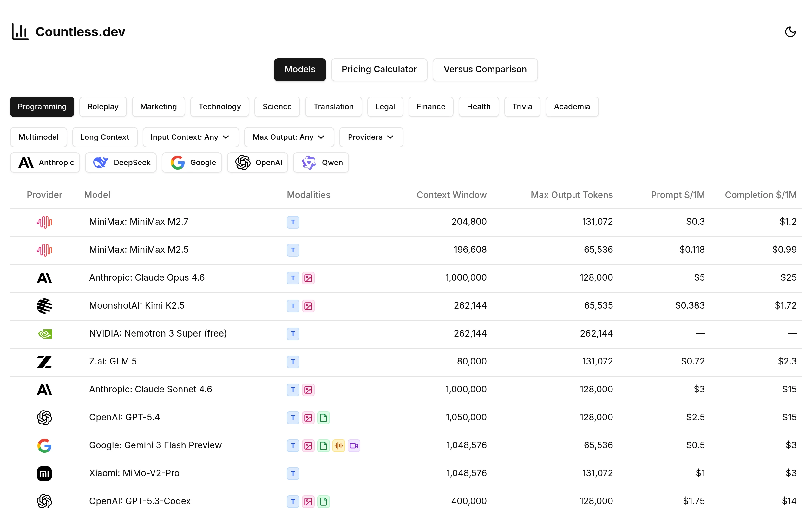This screenshot has height=508, width=812.
Task: Sort by Completion $/1M column header
Action: tap(761, 195)
